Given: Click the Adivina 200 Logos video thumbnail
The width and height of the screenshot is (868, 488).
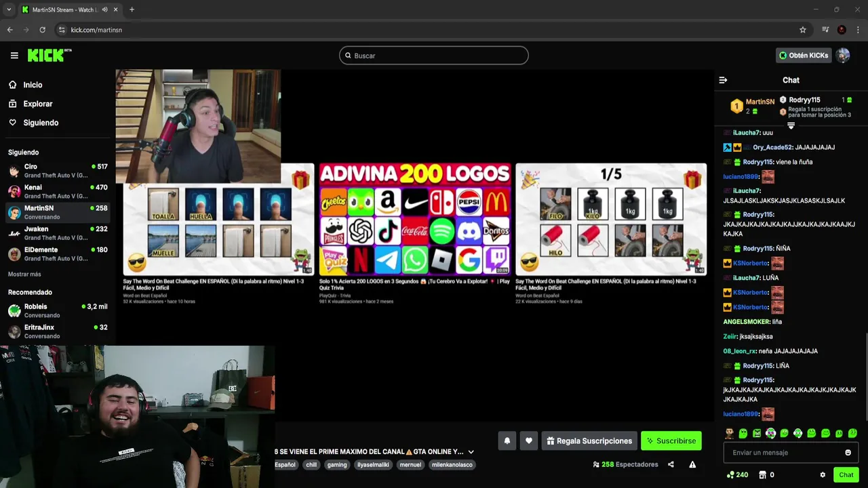Looking at the screenshot, I should tap(414, 219).
